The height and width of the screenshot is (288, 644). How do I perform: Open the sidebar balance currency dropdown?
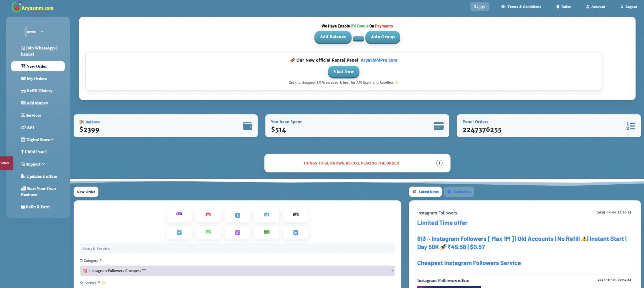[x=42, y=32]
